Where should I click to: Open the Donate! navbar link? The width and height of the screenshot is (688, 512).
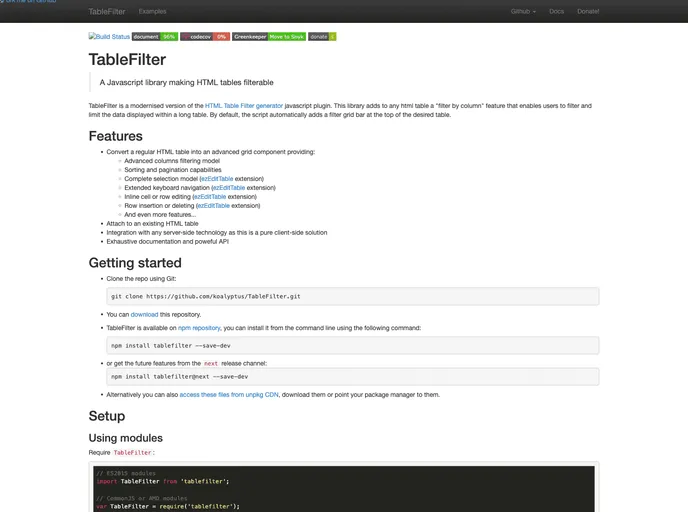pyautogui.click(x=588, y=11)
